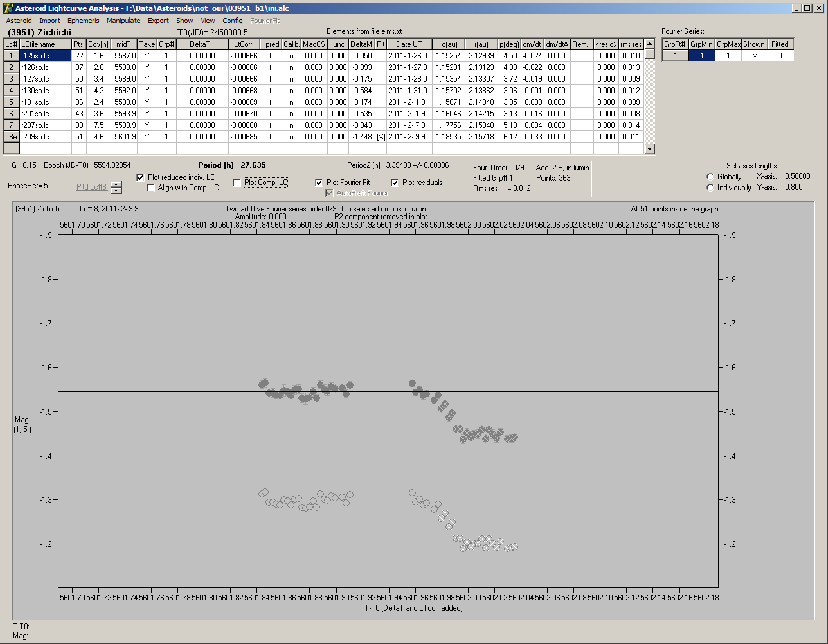The width and height of the screenshot is (828, 644).
Task: Click the Grp# column header
Action: 166,44
